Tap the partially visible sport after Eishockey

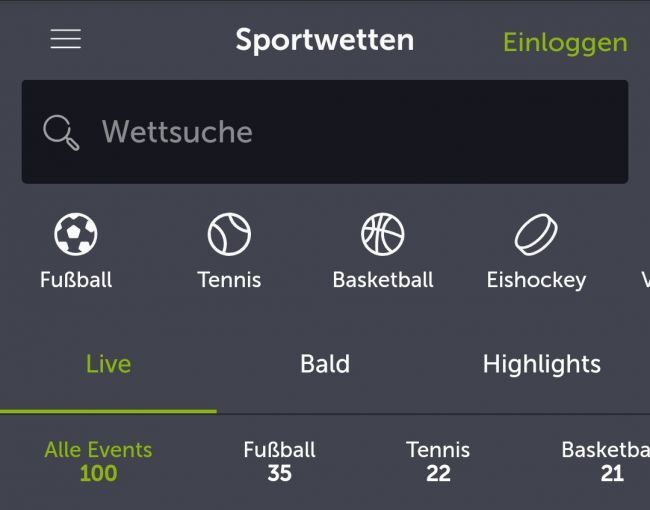pos(645,279)
